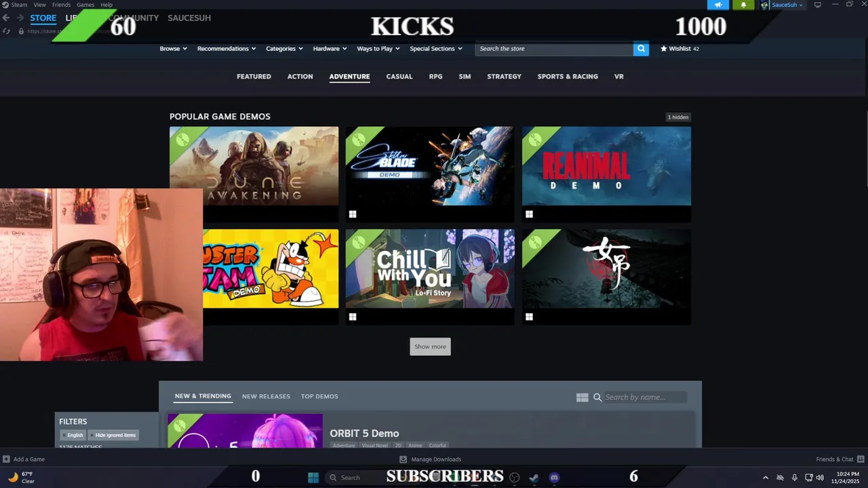Select the Strategy genre tab
The image size is (868, 488).
coord(504,77)
